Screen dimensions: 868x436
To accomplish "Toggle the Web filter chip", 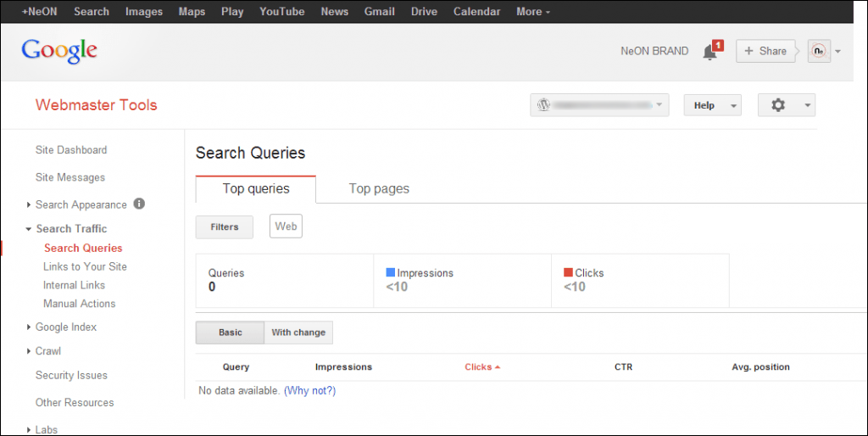I will tap(286, 226).
